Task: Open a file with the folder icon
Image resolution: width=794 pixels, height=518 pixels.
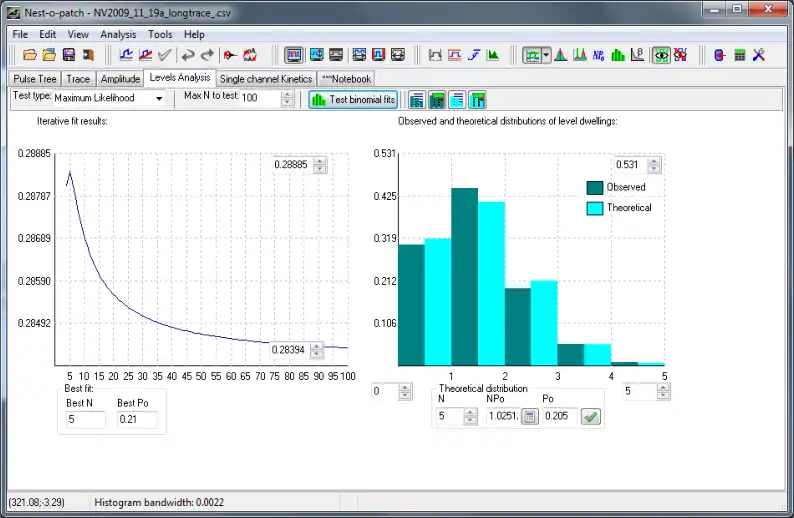Action: (30, 55)
